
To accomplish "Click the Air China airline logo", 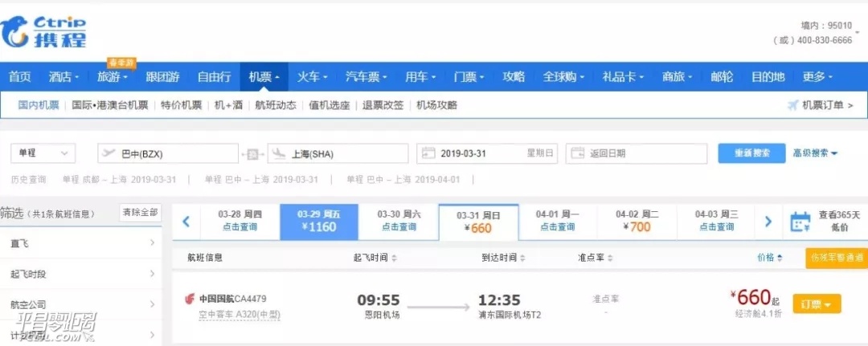I will pyautogui.click(x=190, y=299).
